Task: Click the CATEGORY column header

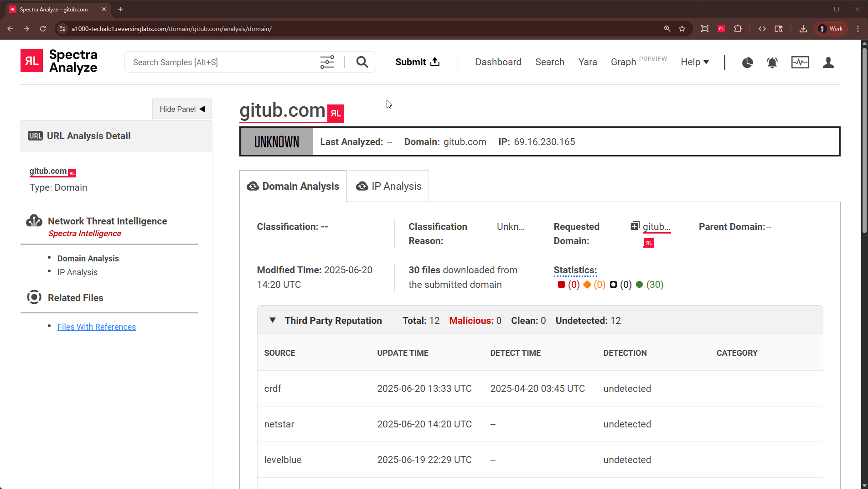Action: tap(737, 353)
